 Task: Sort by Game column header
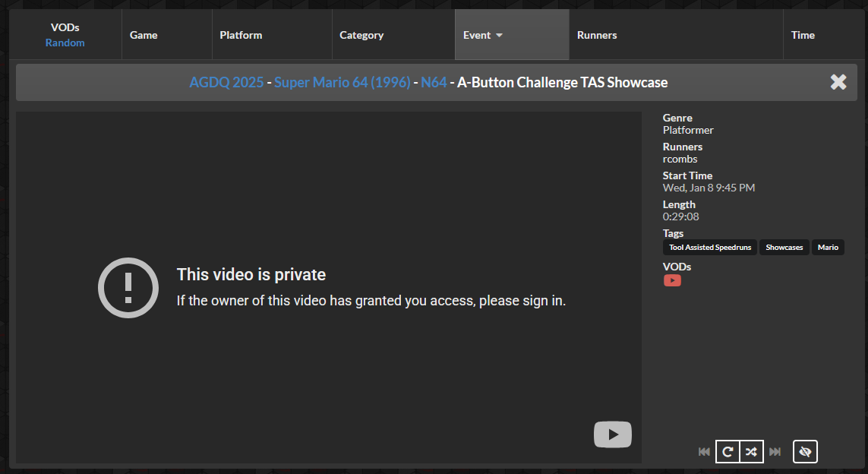coord(166,35)
